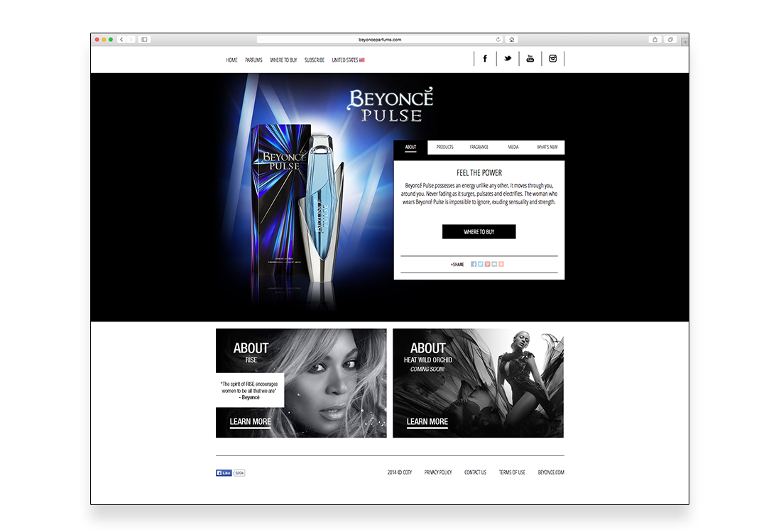Click the Facebook like count badge

click(x=239, y=473)
